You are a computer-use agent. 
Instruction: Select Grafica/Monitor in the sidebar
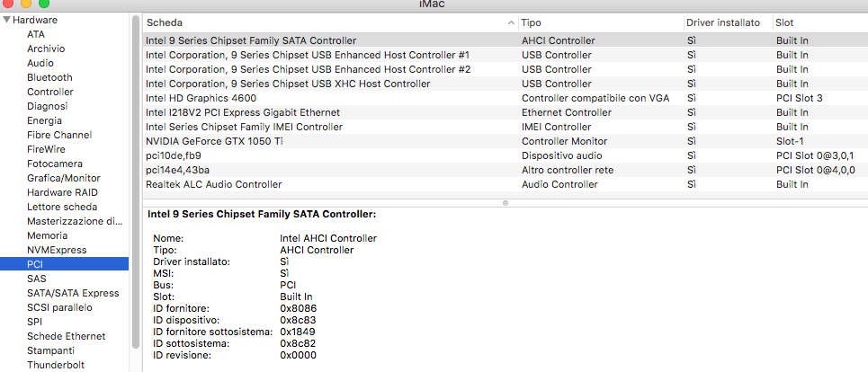[64, 178]
